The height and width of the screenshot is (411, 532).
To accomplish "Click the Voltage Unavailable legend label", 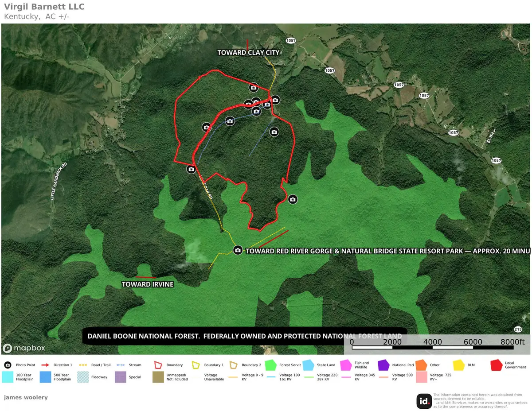I will [215, 377].
